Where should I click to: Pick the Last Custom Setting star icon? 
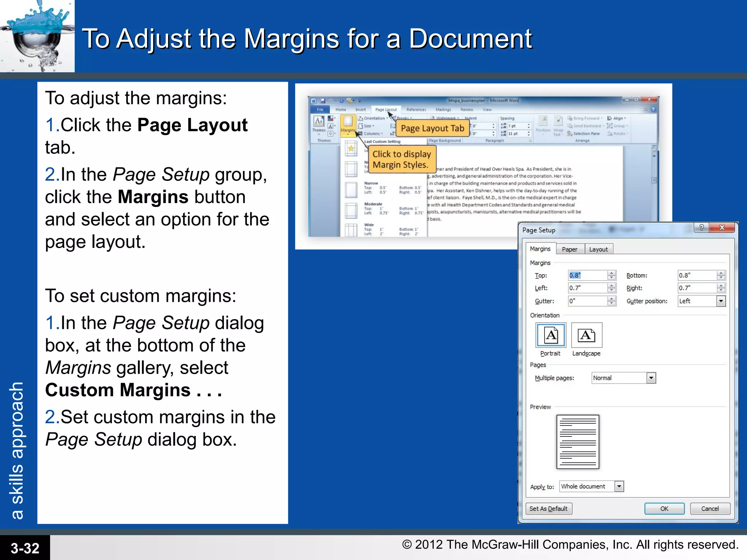[x=351, y=148]
